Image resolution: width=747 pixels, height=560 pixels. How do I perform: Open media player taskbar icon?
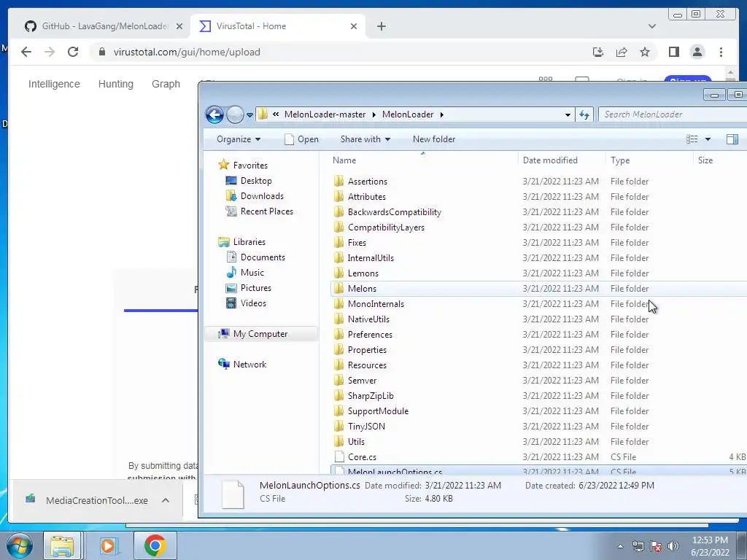[108, 545]
